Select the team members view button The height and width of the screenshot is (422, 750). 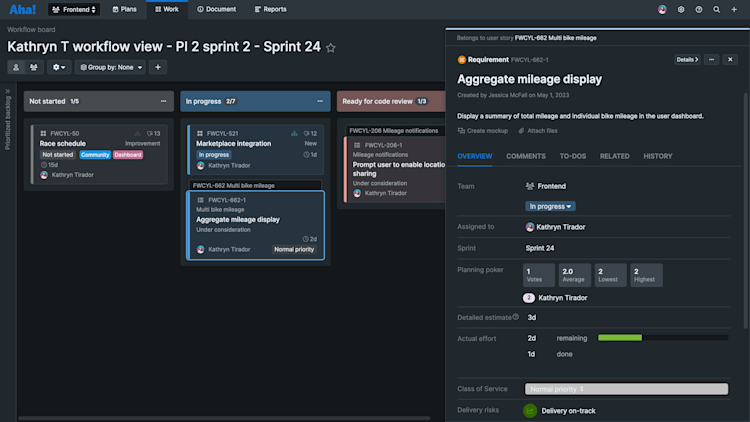33,67
